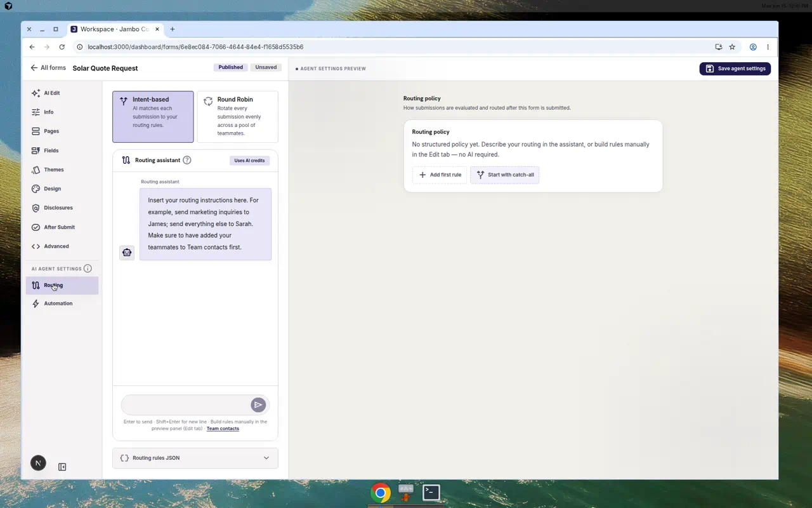Open AI Edit in the sidebar
This screenshot has width=812, height=508.
pyautogui.click(x=62, y=93)
